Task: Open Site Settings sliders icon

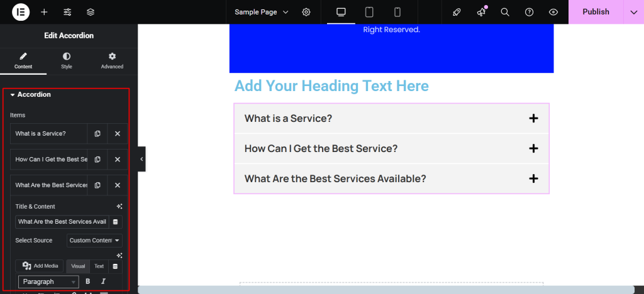Action: click(x=67, y=12)
